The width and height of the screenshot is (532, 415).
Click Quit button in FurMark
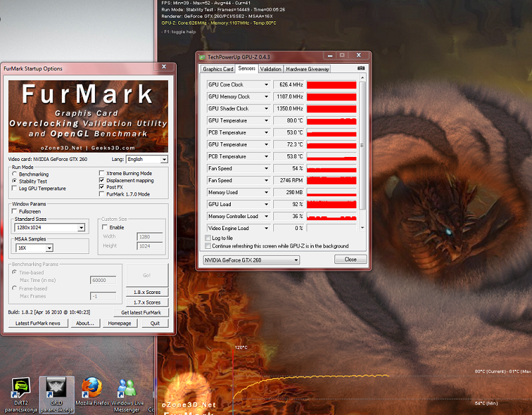[155, 323]
